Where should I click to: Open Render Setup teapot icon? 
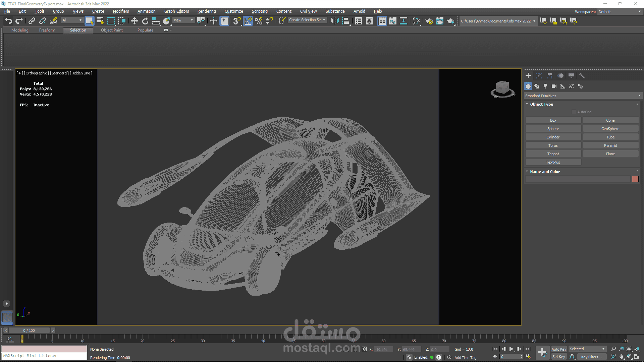coord(429,21)
